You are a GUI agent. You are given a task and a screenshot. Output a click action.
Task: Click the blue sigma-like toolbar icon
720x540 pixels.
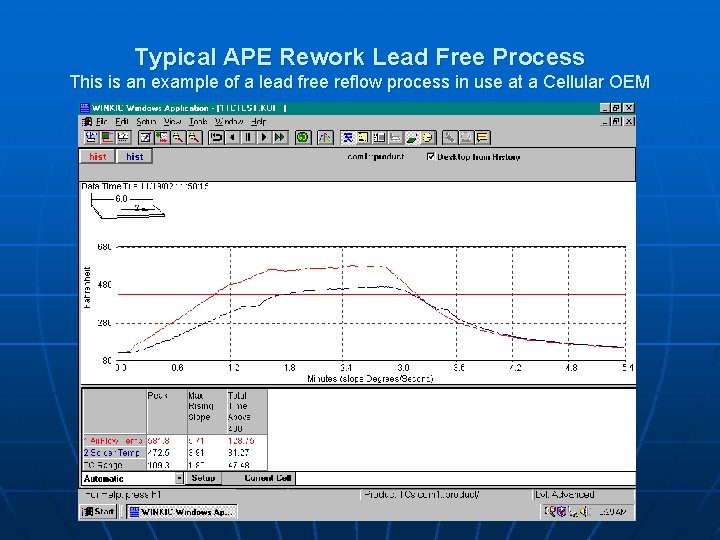coord(348,137)
